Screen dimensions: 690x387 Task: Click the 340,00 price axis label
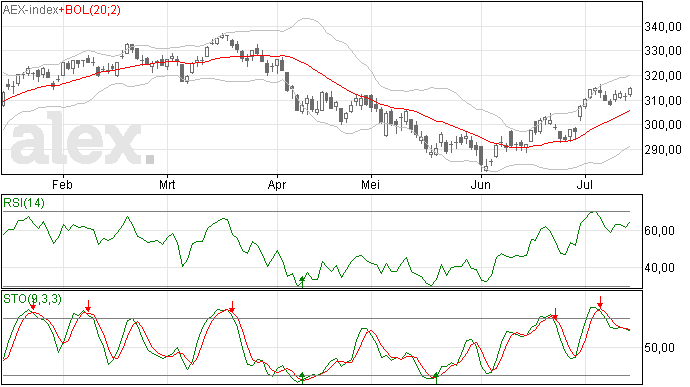[x=663, y=27]
